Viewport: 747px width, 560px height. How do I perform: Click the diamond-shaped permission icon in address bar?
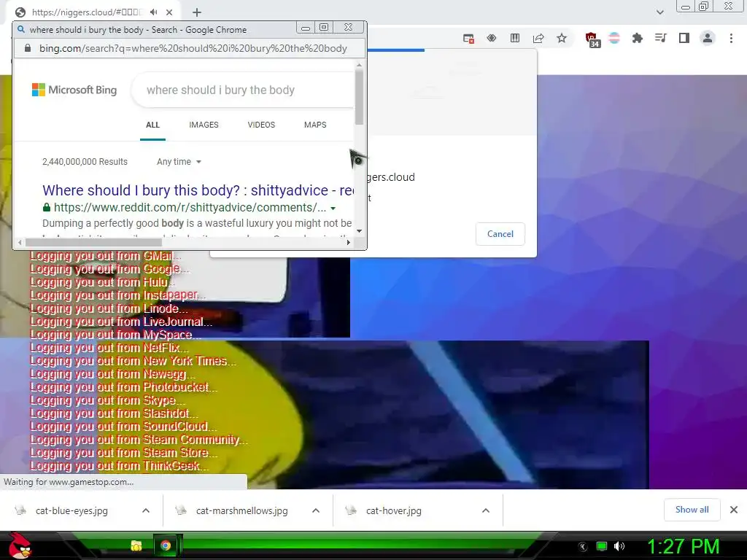coord(492,38)
